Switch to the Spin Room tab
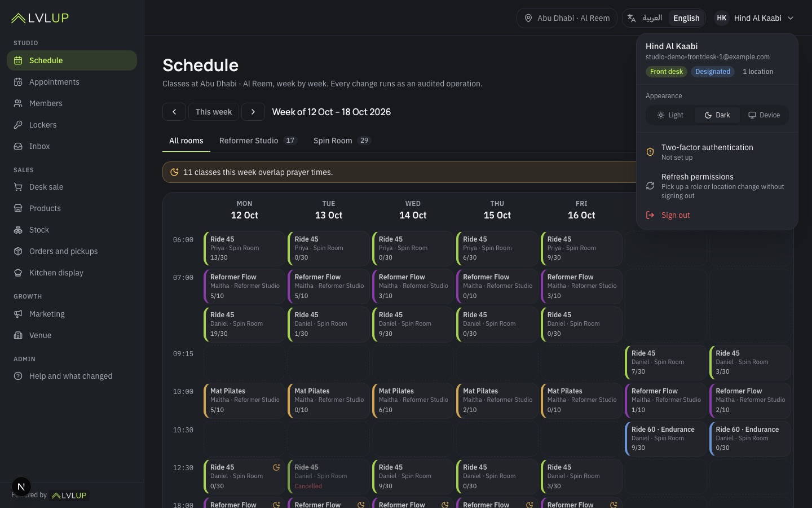Screen dimensions: 812x508 pyautogui.click(x=342, y=141)
